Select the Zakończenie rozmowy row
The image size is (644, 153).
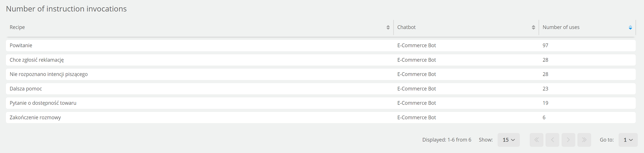pos(321,117)
